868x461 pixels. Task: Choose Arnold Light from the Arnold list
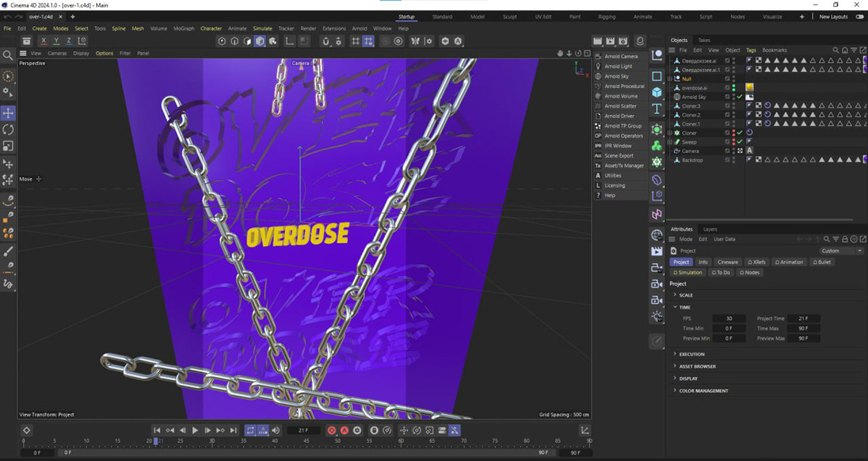(x=618, y=66)
